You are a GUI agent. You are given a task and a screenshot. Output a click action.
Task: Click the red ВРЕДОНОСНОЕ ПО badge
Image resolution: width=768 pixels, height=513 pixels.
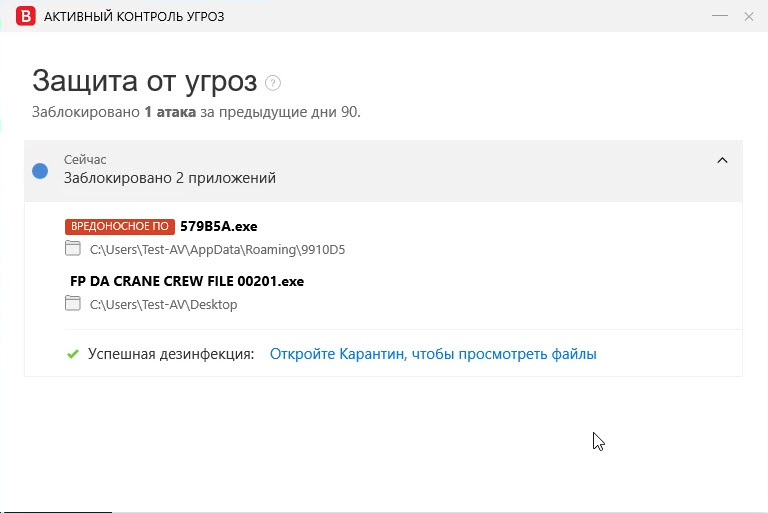click(x=120, y=226)
